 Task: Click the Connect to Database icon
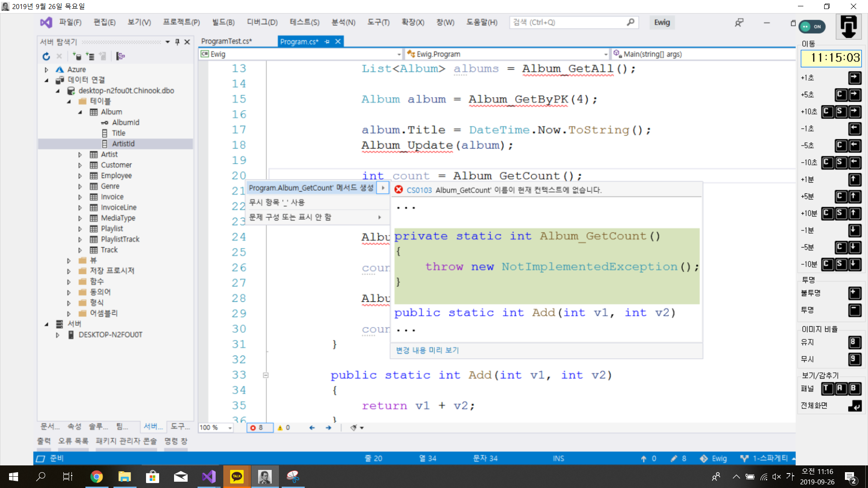point(77,56)
